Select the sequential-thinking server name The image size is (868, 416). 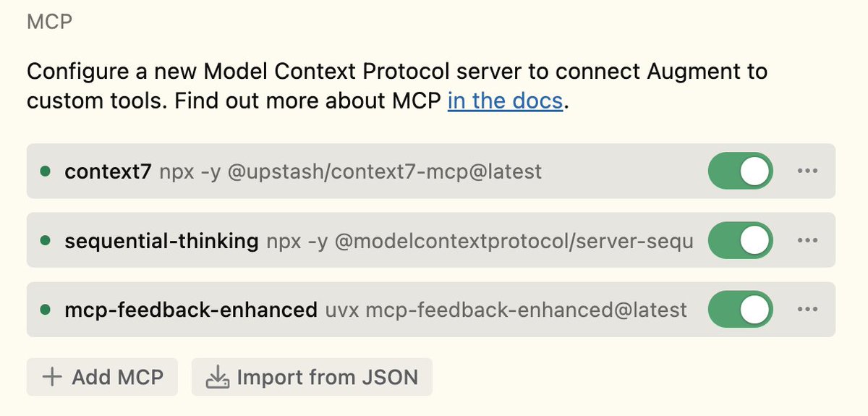click(161, 241)
